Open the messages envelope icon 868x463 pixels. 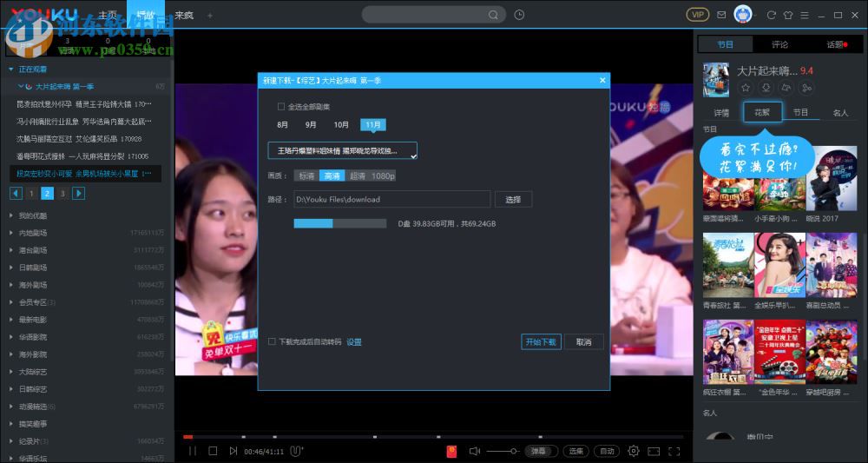(721, 15)
